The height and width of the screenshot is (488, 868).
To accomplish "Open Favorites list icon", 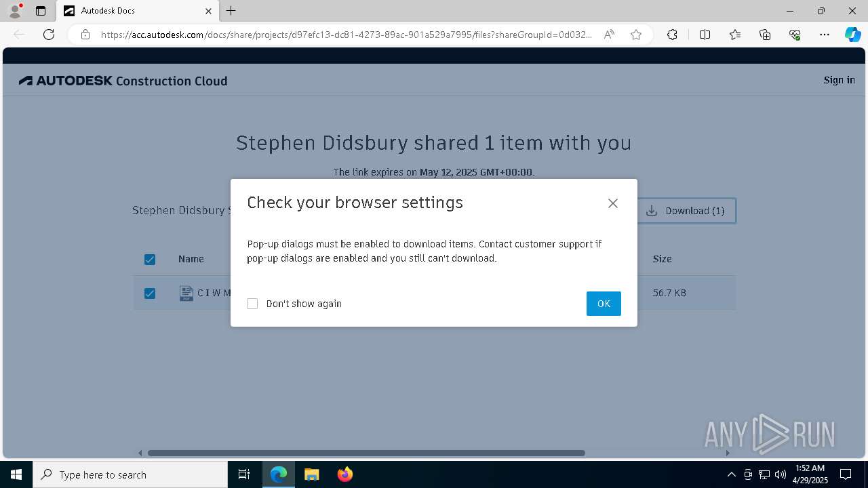I will (735, 35).
